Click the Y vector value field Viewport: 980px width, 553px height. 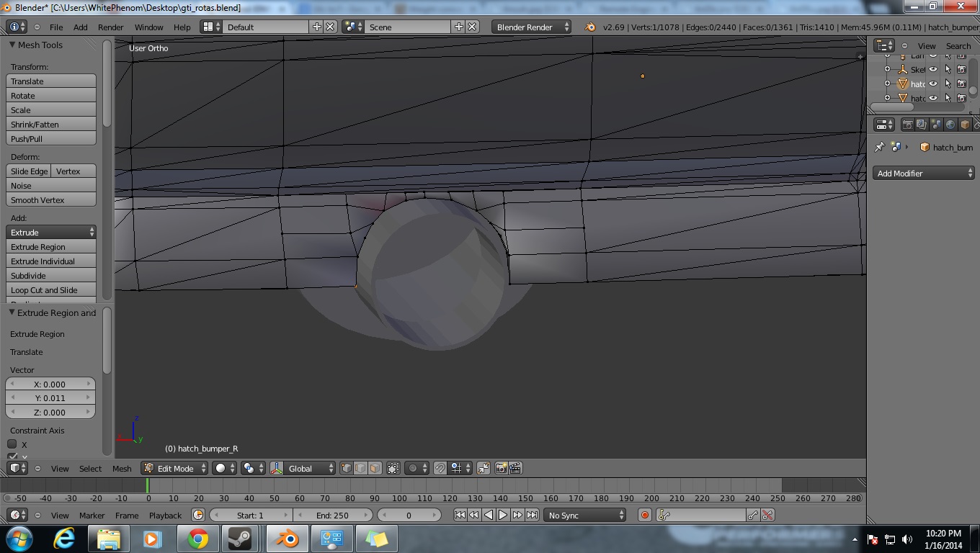[50, 398]
